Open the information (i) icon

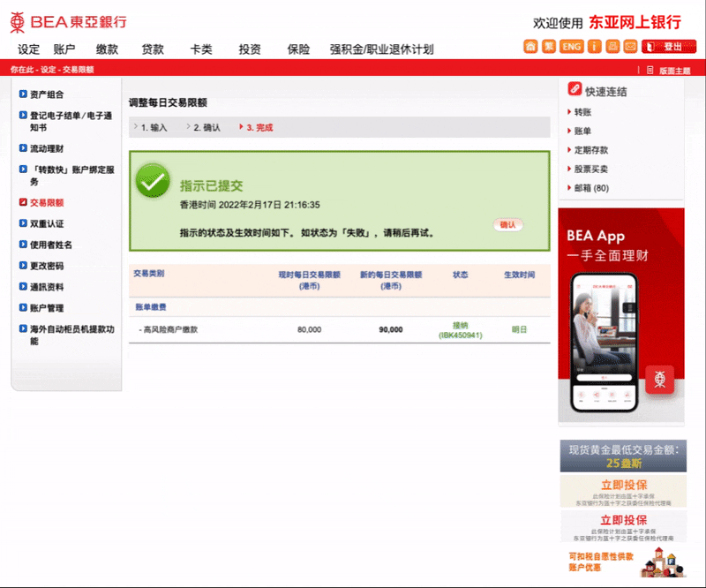(x=594, y=47)
